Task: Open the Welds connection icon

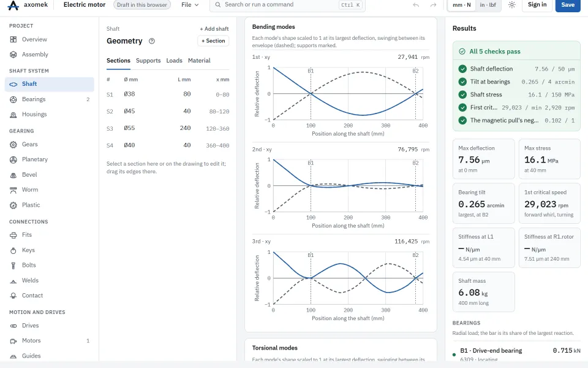Action: coord(13,281)
